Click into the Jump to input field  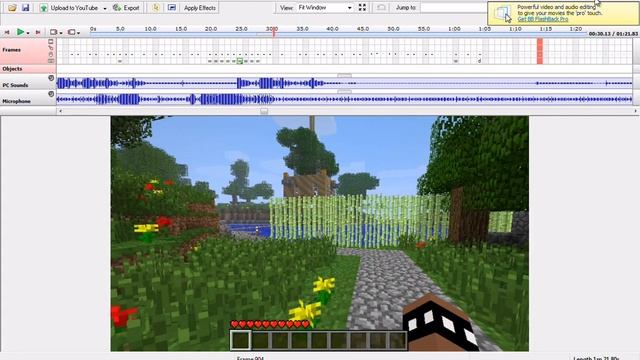(x=453, y=8)
